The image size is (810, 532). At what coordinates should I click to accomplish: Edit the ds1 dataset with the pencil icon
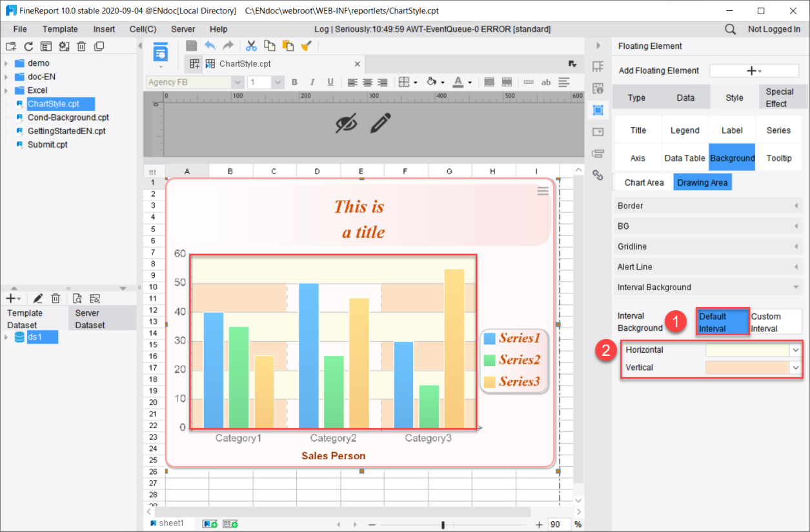pyautogui.click(x=37, y=298)
